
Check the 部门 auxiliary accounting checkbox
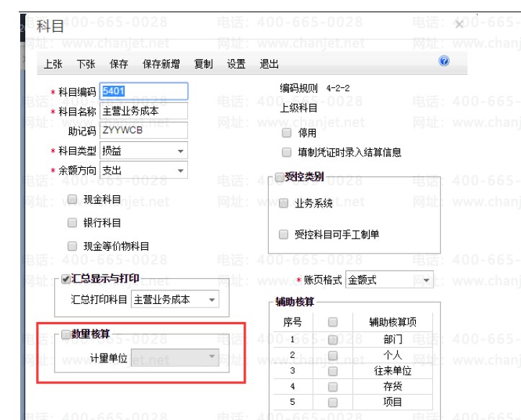333,339
